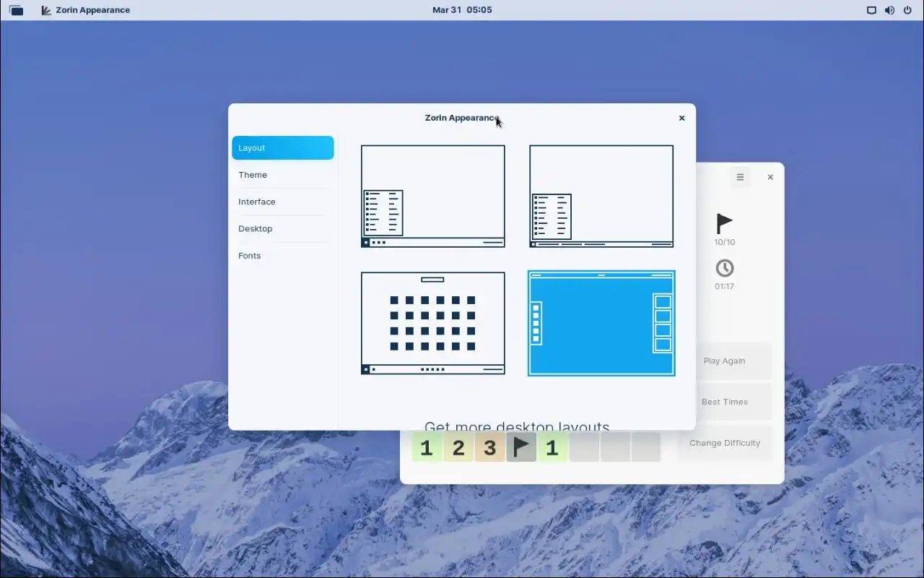Close the Mines game window
924x578 pixels.
tap(770, 177)
